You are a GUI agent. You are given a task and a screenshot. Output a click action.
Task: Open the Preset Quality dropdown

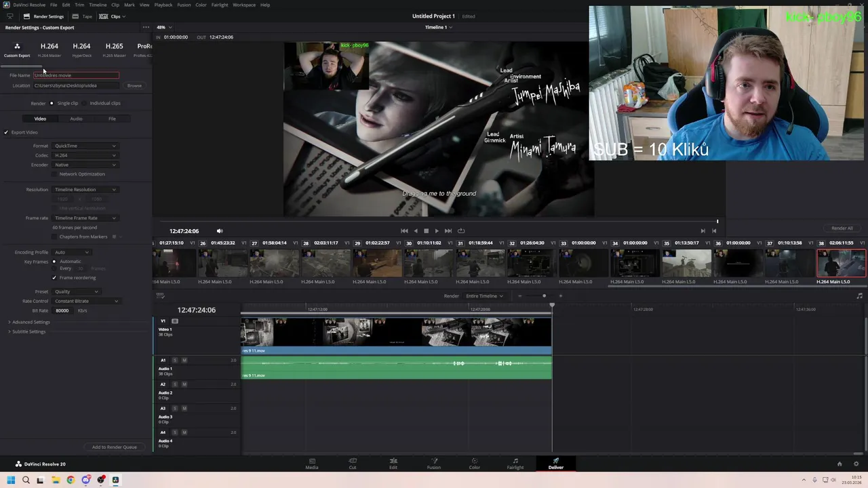pos(76,291)
